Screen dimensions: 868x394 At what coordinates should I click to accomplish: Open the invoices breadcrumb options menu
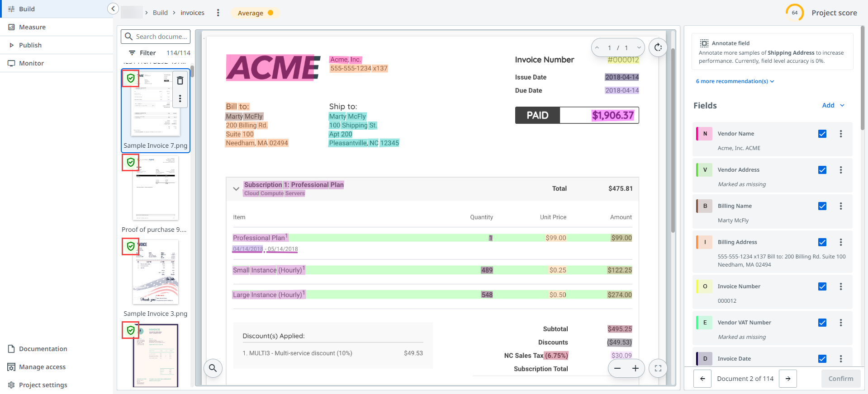click(x=218, y=13)
